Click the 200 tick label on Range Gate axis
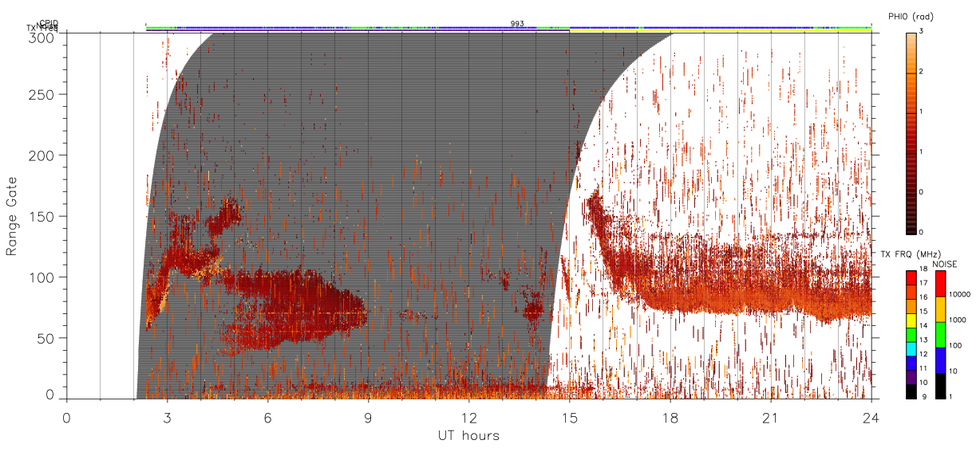 point(43,155)
